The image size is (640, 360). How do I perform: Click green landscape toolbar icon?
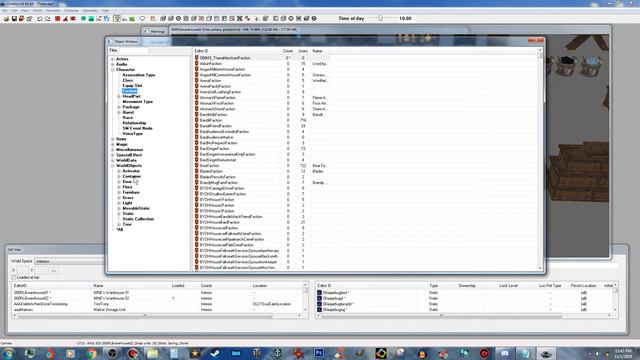(91, 19)
